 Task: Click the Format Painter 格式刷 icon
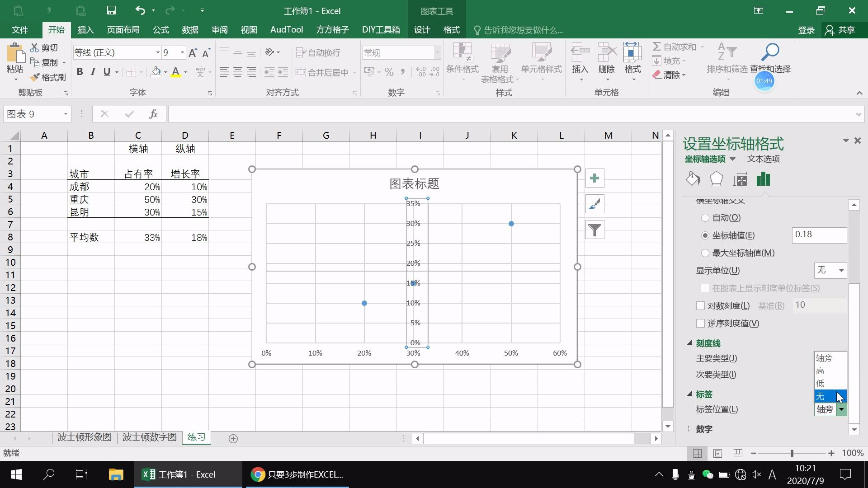[x=35, y=77]
